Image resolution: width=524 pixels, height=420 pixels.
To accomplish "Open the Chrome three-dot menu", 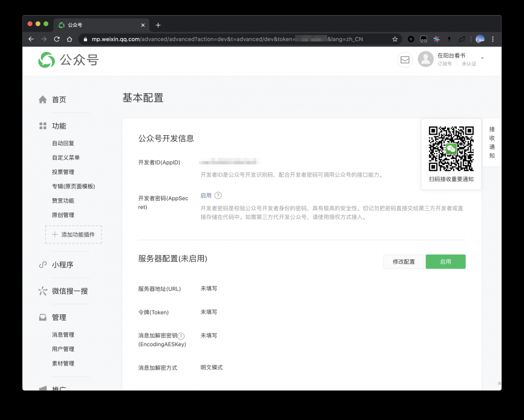I will pos(492,39).
